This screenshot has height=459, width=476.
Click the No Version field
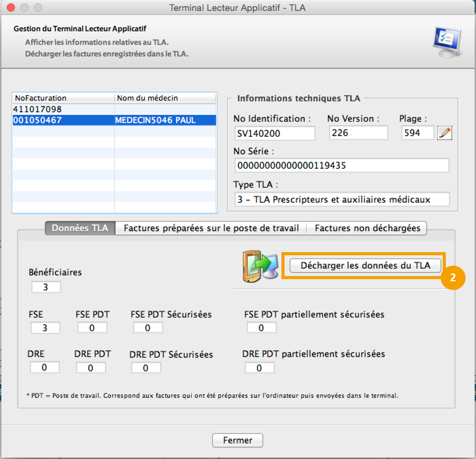(358, 133)
